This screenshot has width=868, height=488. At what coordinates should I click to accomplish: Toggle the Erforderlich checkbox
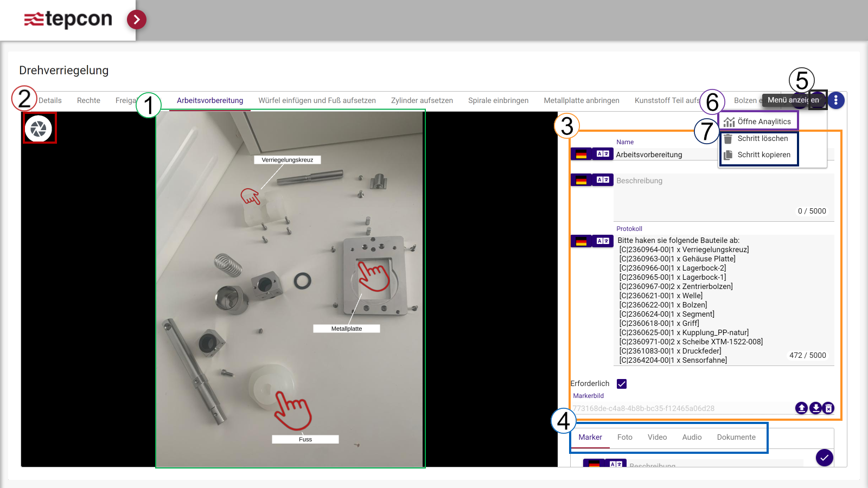tap(622, 384)
